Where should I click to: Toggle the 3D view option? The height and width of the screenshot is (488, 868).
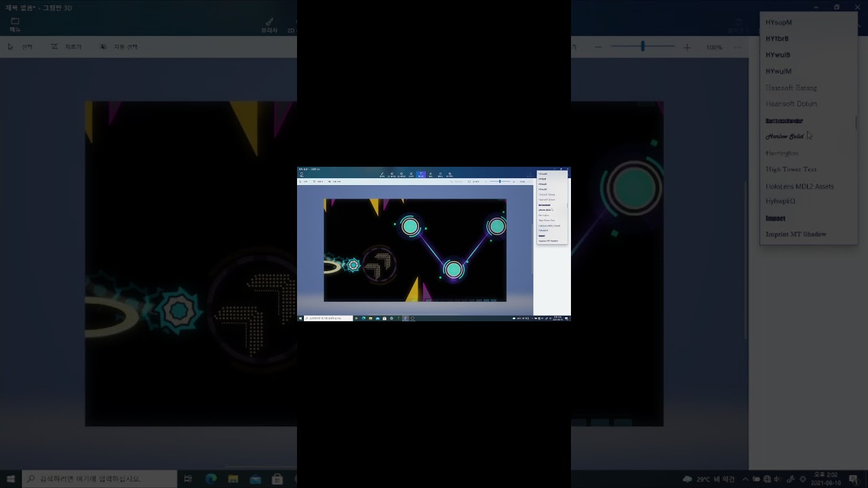coord(473,182)
